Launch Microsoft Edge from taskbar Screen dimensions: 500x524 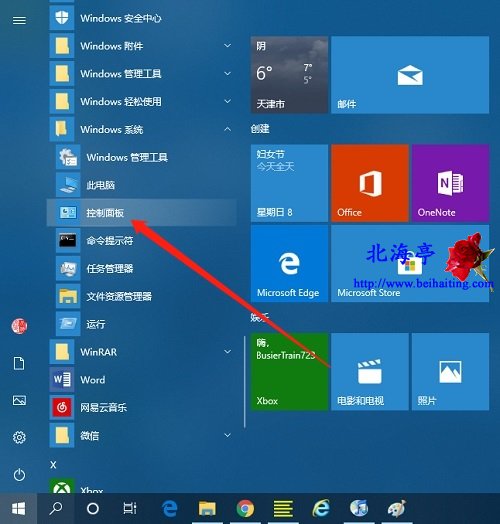170,509
